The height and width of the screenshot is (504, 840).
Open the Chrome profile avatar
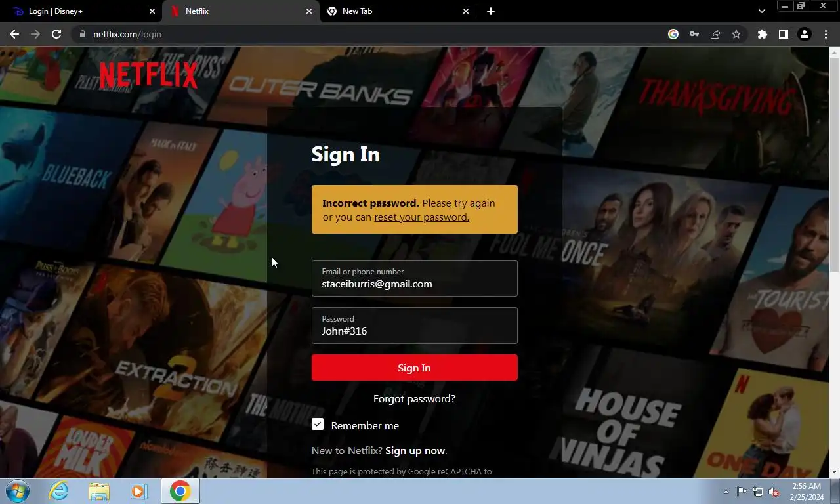pyautogui.click(x=804, y=34)
